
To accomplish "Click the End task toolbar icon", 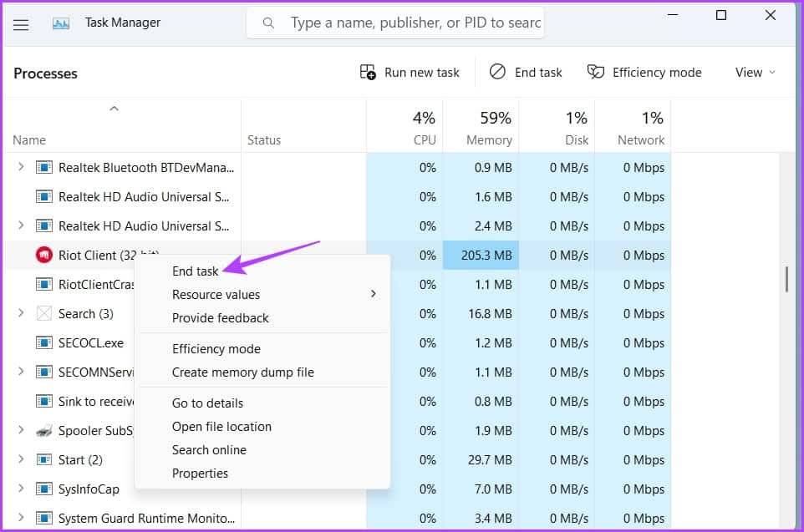I will pyautogui.click(x=497, y=72).
